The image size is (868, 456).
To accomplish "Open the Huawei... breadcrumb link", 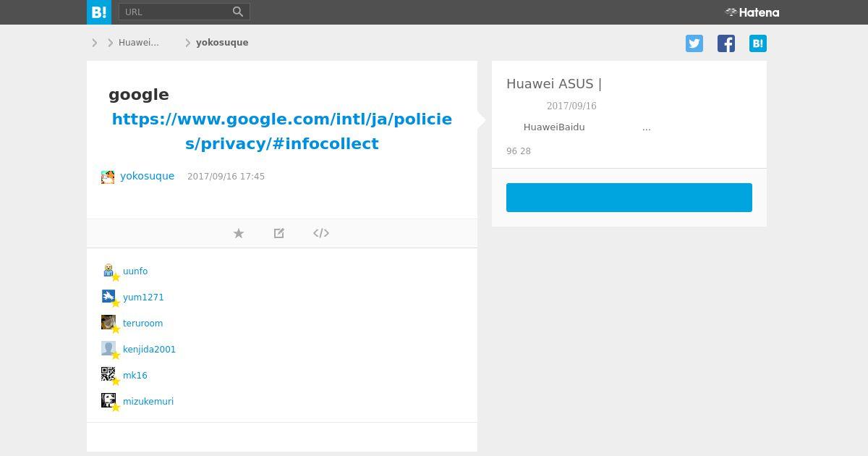I will point(139,43).
